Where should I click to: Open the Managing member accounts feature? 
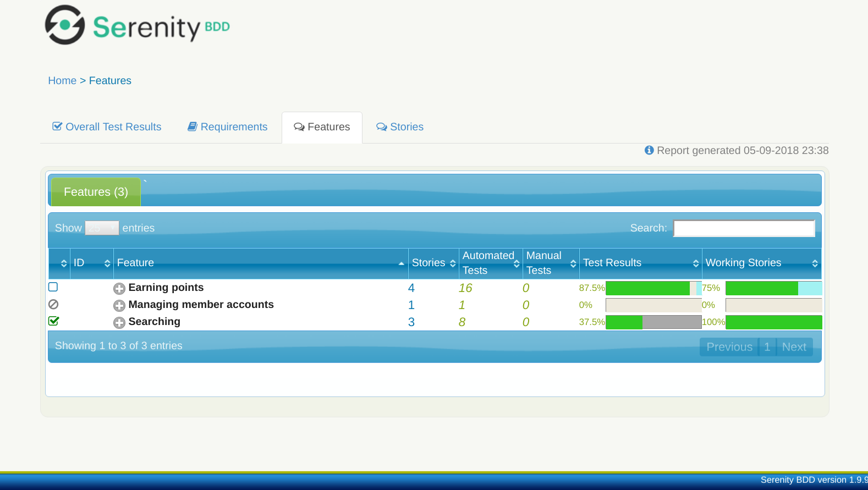click(x=201, y=305)
